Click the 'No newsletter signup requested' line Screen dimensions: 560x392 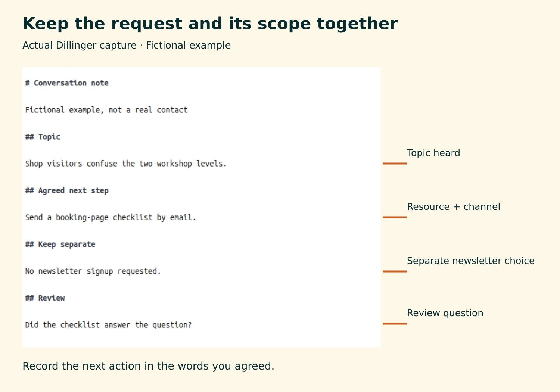point(93,271)
